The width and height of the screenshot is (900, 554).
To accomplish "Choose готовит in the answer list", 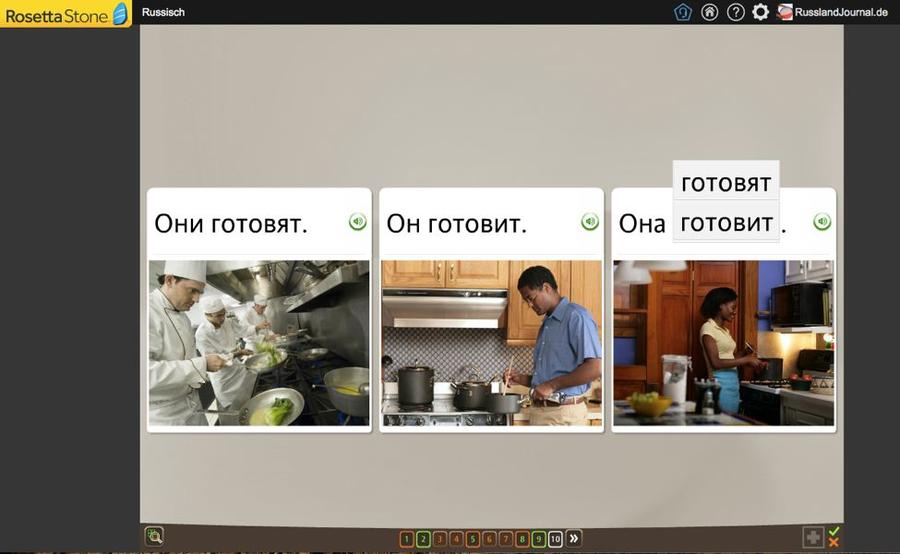I will (726, 222).
